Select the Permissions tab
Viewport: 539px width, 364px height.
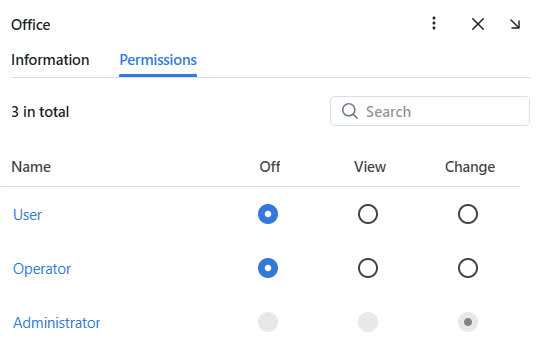point(158,60)
